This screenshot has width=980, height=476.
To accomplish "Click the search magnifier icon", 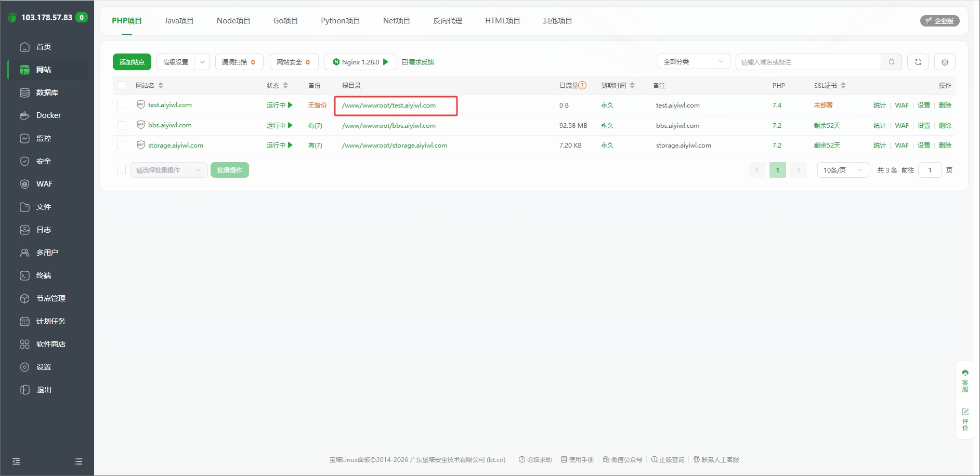I will coord(891,62).
